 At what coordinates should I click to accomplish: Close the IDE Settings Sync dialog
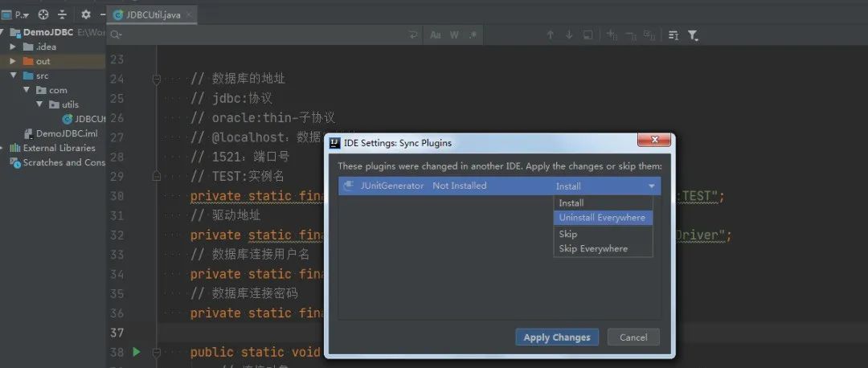click(x=654, y=140)
